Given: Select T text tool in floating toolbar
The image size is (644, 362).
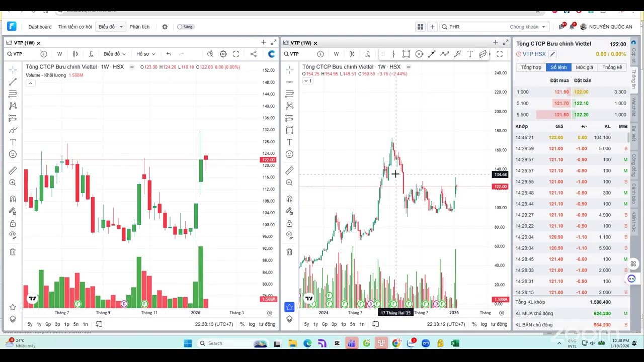Looking at the screenshot, I should click(470, 54).
